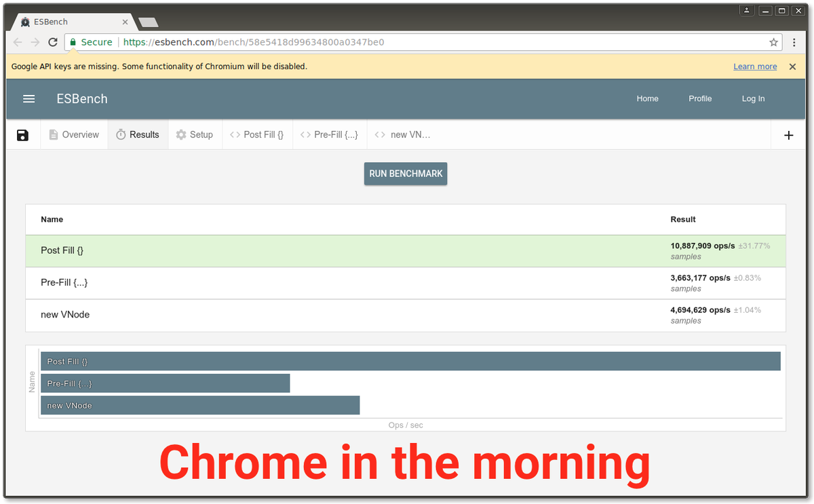Image resolution: width=814 pixels, height=504 pixels.
Task: Bookmark this page with star icon
Action: (x=773, y=42)
